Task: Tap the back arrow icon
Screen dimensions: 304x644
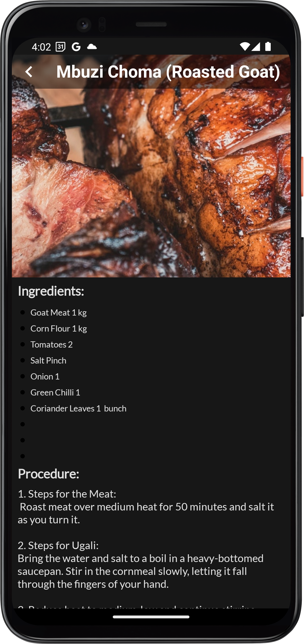Action: point(29,72)
